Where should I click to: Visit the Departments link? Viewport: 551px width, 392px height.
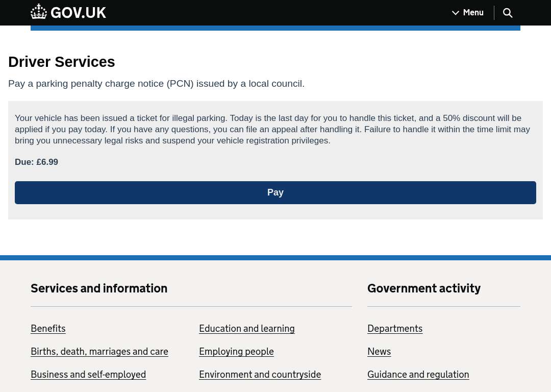point(394,328)
